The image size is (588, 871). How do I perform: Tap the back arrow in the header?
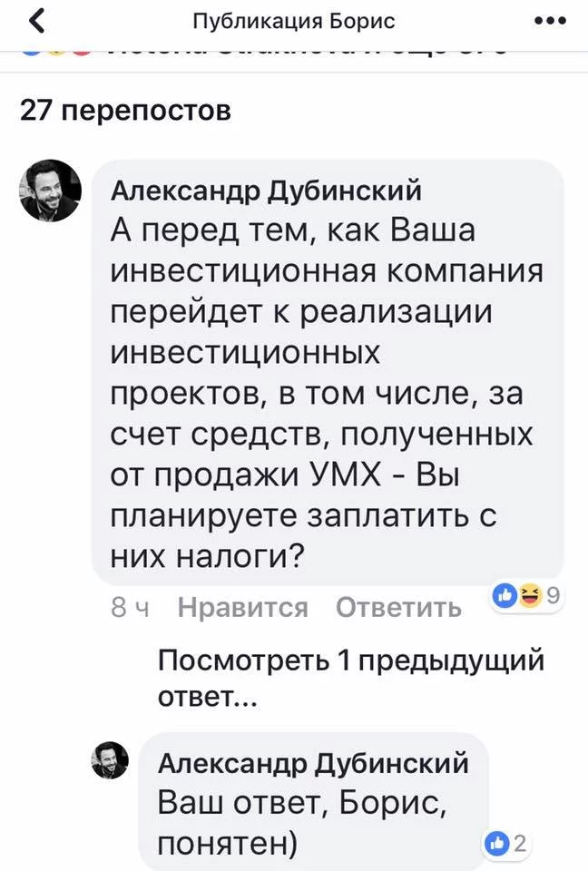(x=35, y=21)
